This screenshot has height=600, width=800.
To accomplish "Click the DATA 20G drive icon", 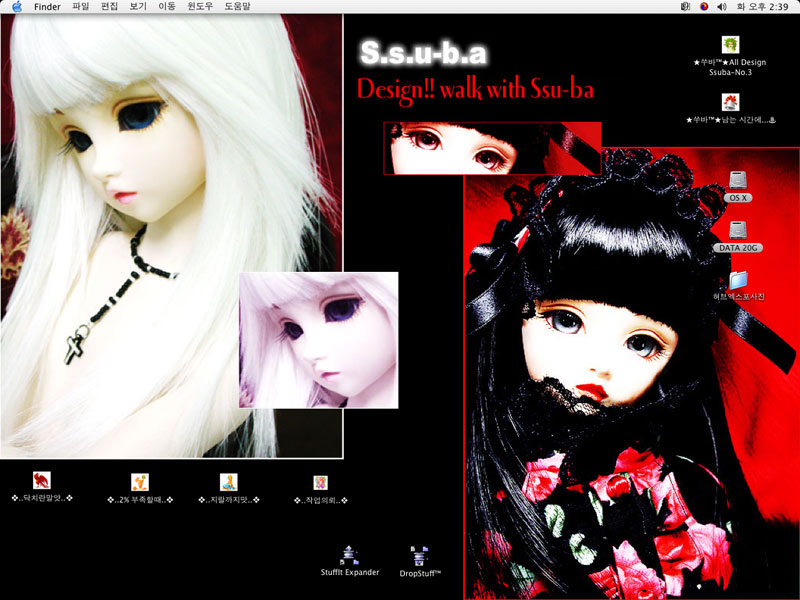I will pos(738,229).
